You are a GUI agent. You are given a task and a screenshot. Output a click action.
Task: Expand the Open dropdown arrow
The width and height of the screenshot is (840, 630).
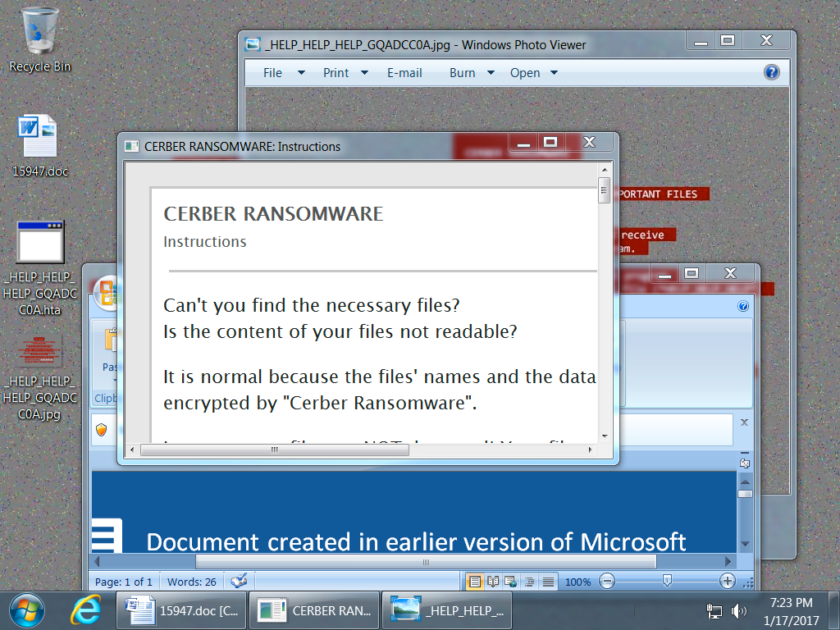click(554, 73)
